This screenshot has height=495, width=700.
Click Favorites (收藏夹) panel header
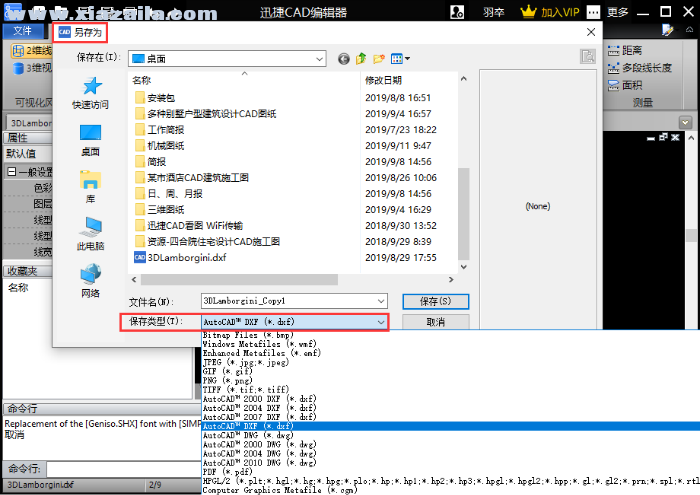27,271
